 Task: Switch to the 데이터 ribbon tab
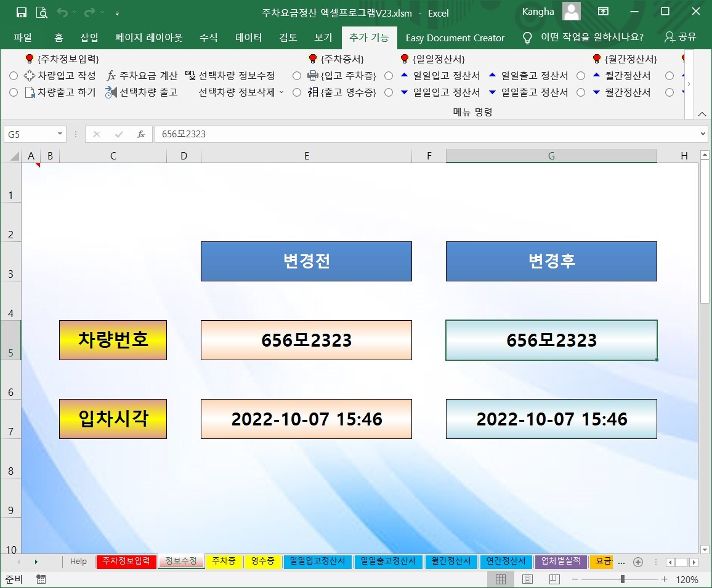click(248, 37)
